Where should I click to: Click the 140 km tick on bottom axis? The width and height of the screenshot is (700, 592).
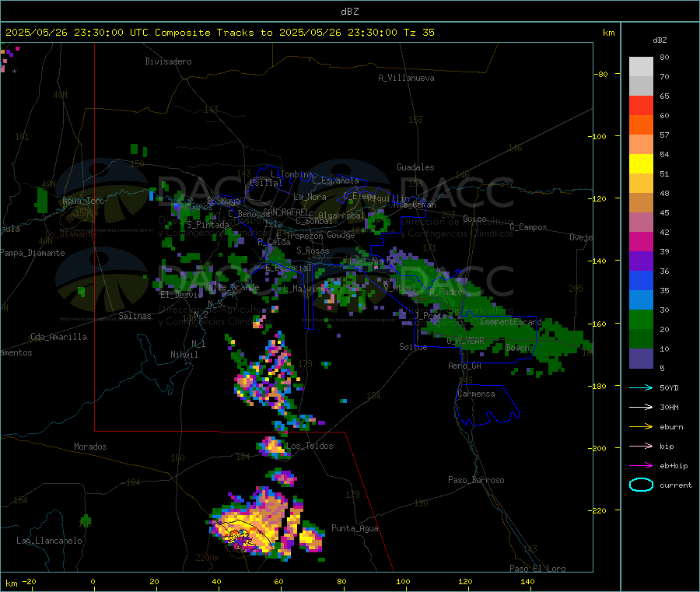pyautogui.click(x=527, y=581)
